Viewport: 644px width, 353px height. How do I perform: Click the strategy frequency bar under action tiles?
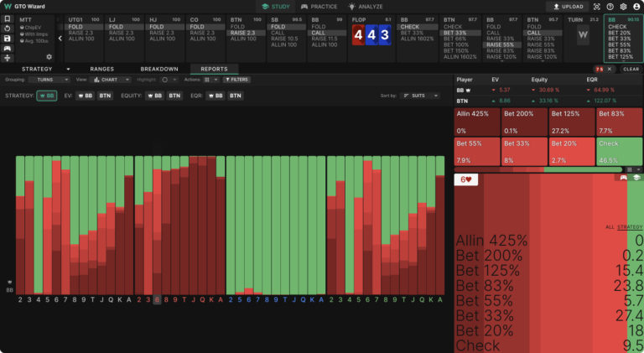[x=538, y=169]
